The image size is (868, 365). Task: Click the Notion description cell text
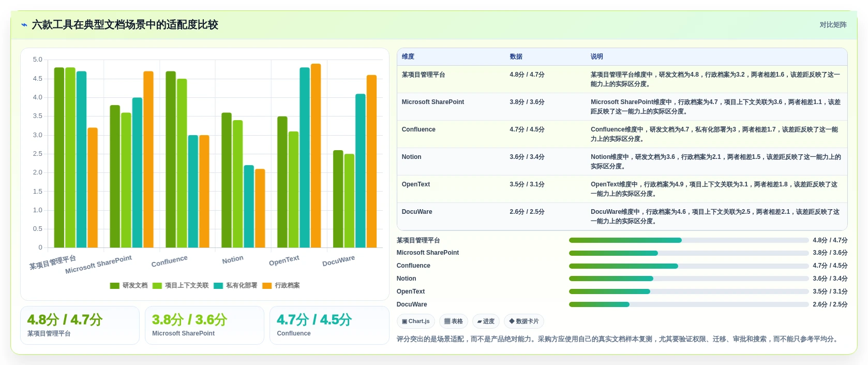(716, 162)
